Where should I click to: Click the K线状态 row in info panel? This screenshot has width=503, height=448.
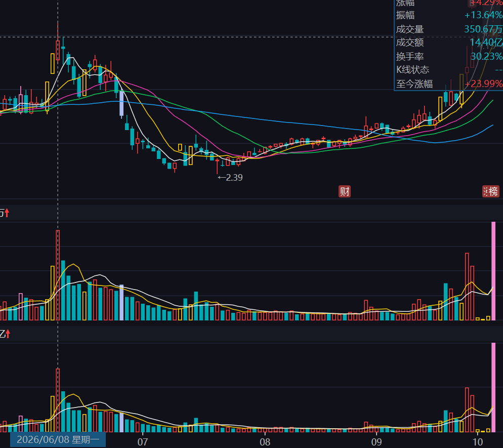449,70
